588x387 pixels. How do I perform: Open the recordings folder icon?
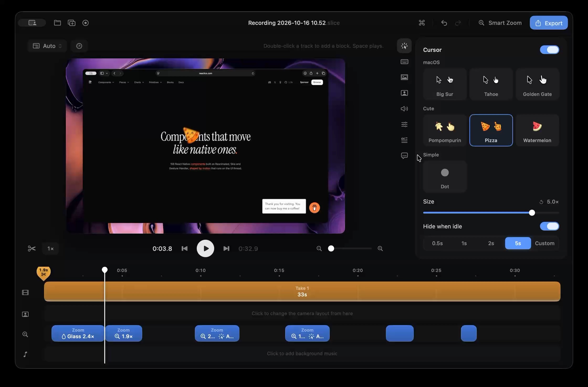[57, 23]
